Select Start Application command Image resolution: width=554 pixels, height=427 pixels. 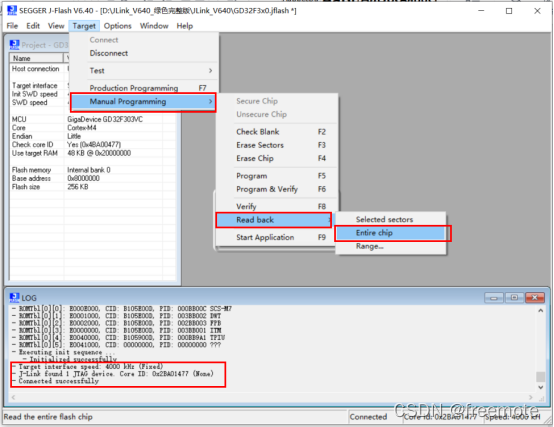click(x=277, y=237)
